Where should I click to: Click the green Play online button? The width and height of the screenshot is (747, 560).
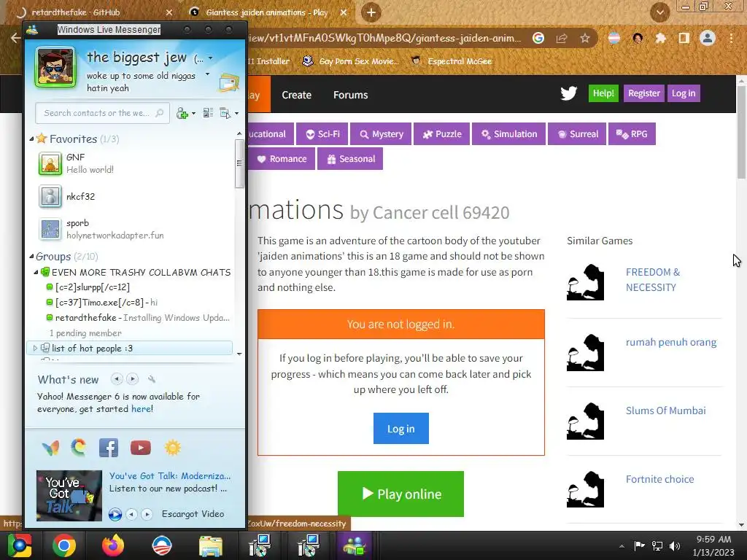pos(400,494)
